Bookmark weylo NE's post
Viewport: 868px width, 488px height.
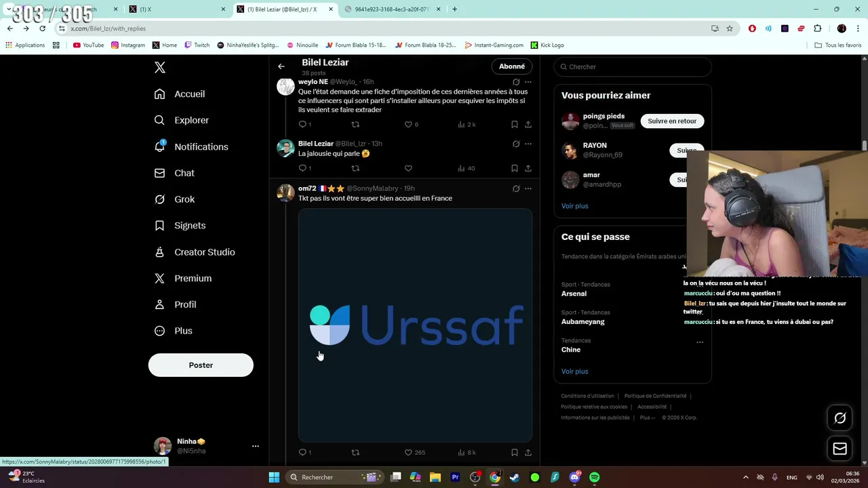click(x=515, y=125)
